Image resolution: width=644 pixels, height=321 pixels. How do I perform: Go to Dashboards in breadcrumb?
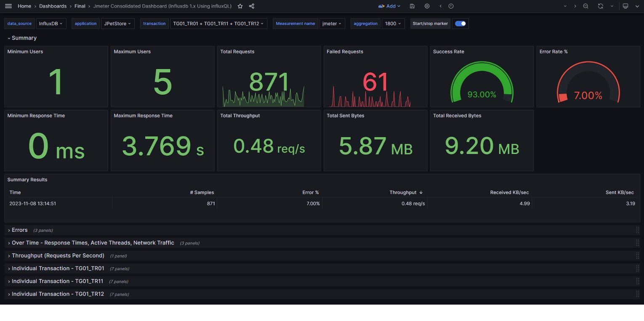[x=53, y=6]
